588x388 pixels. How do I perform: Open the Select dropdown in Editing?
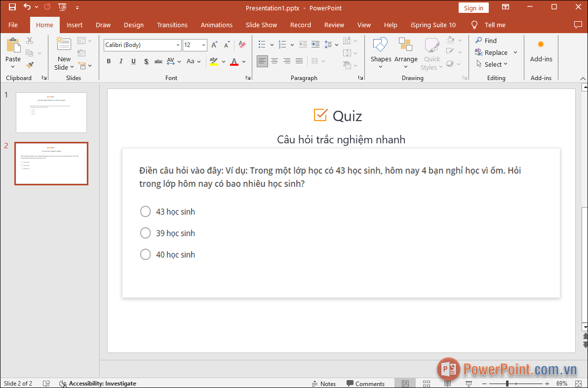coord(492,64)
